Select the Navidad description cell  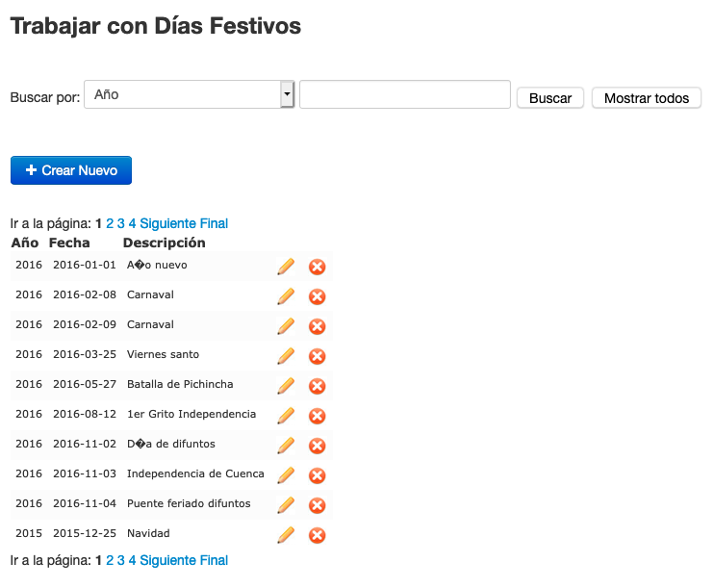148,533
